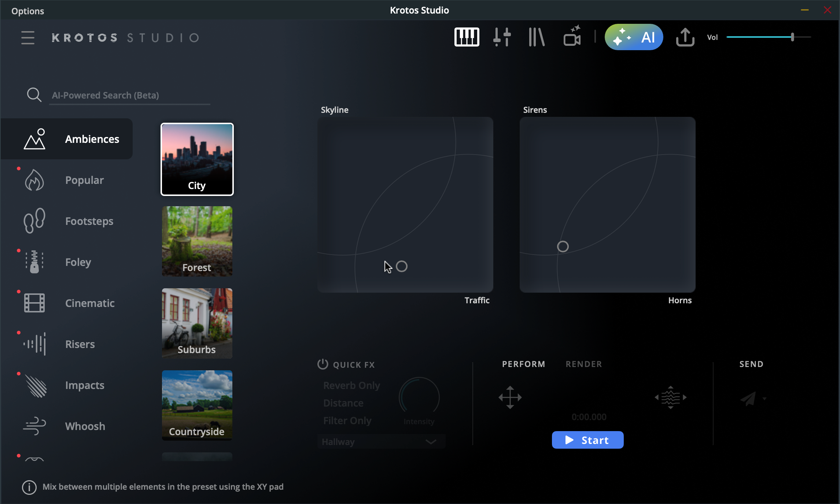840x504 pixels.
Task: Open the mixer sliders view
Action: click(502, 37)
